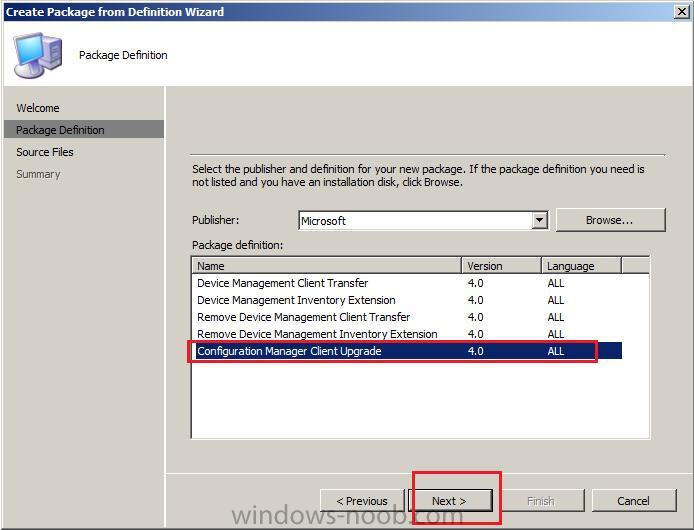The image size is (694, 530).
Task: Select the Source Files sidebar step
Action: tap(45, 152)
